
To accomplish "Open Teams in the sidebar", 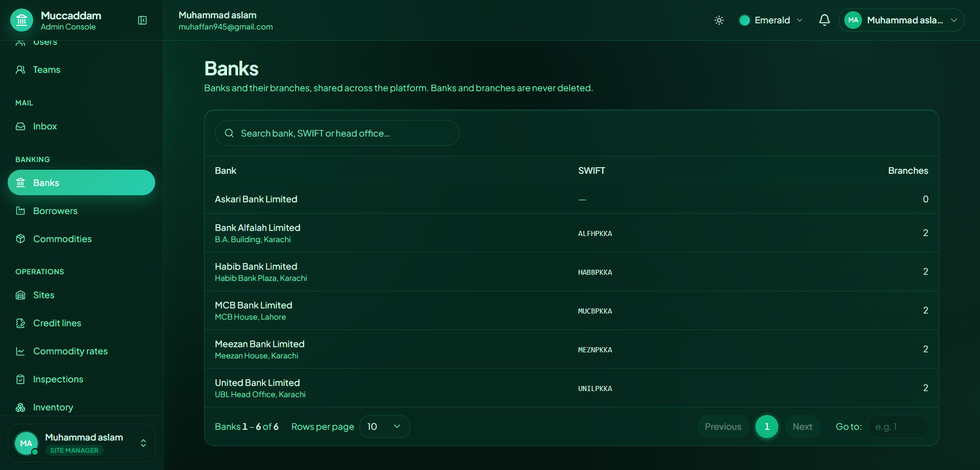I will pyautogui.click(x=81, y=70).
